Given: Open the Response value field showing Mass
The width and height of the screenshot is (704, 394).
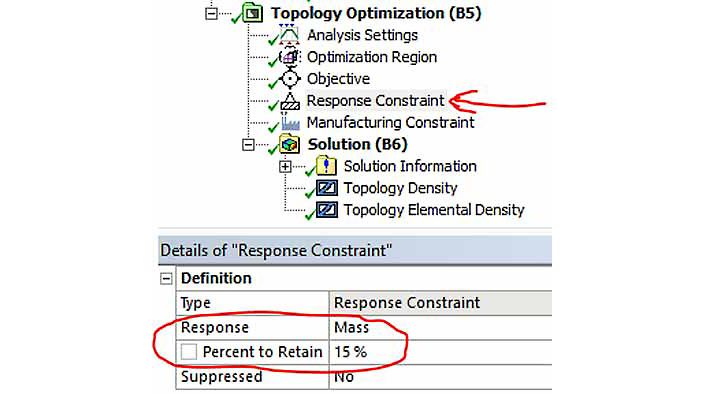Looking at the screenshot, I should tap(440, 328).
